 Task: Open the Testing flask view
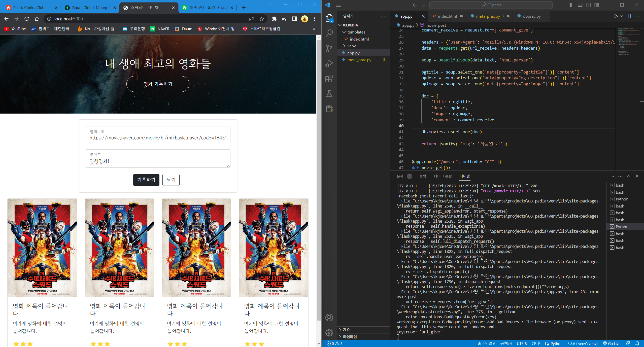(x=329, y=94)
